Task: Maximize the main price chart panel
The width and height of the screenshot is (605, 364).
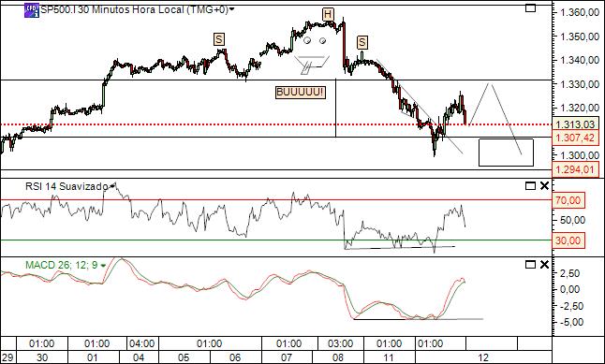Action: [530, 8]
